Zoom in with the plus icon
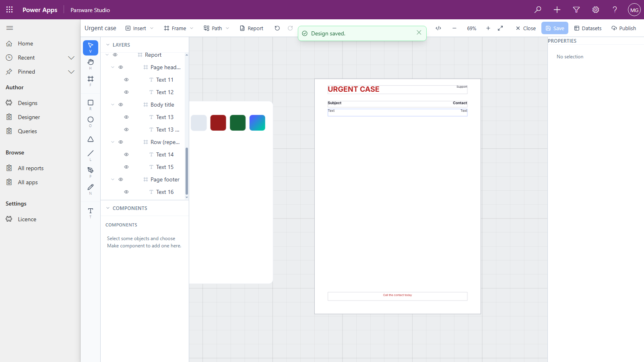 (x=488, y=28)
